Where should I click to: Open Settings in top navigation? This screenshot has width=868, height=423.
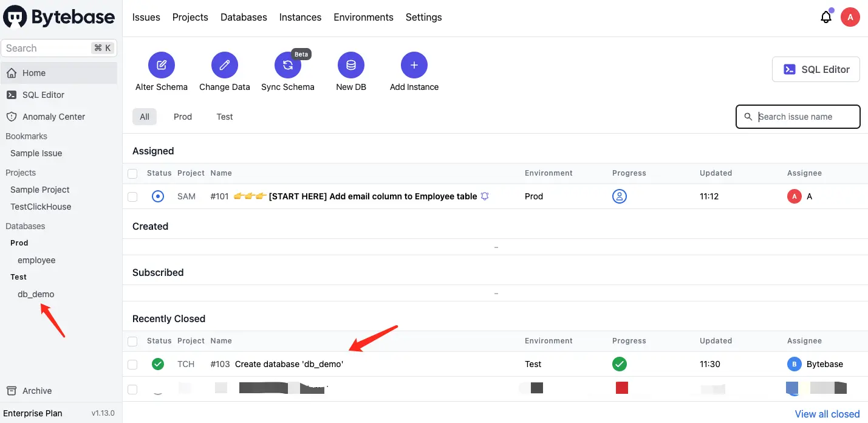423,17
